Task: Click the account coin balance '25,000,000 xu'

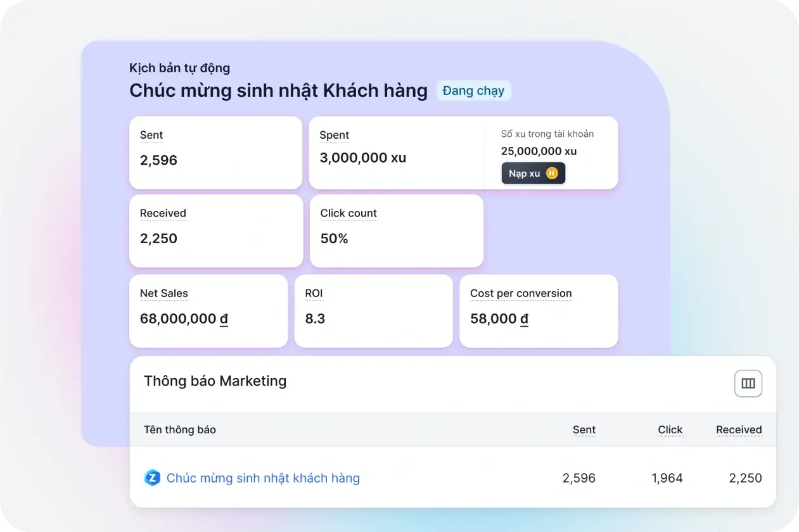Action: [x=540, y=151]
